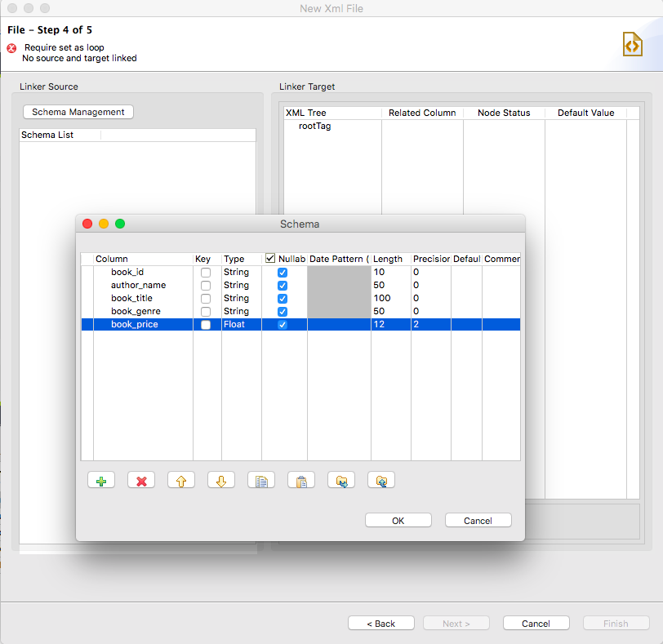
Task: Copy the schema using the copy icon
Action: (x=260, y=480)
